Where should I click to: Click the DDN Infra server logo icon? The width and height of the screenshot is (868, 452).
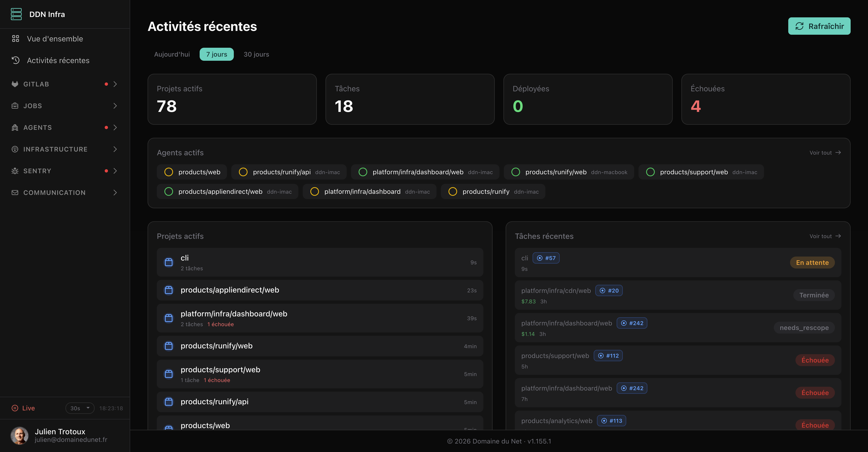pos(16,14)
